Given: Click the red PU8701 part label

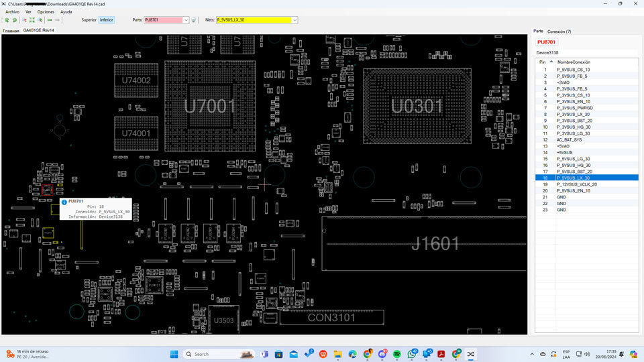Looking at the screenshot, I should pos(546,42).
